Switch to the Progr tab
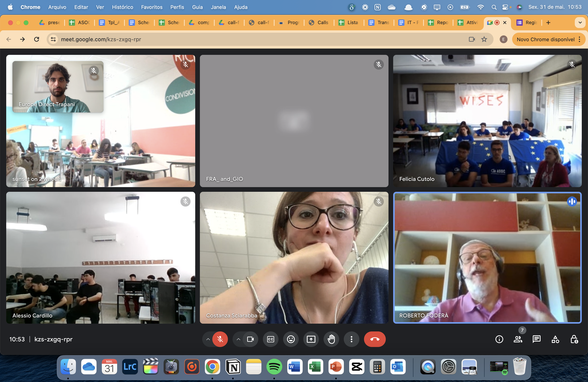Image resolution: width=588 pixels, height=382 pixels. tap(289, 23)
